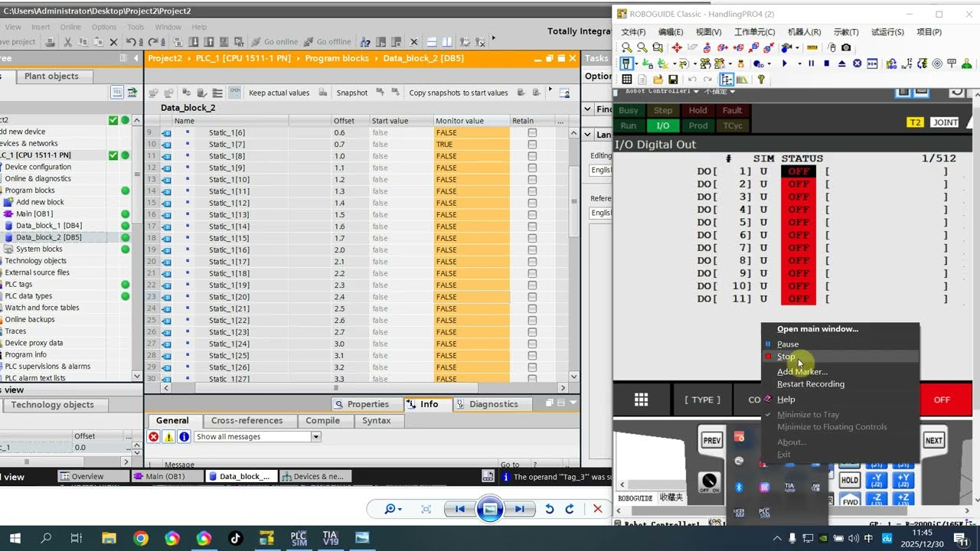
Task: Toggle Retain checkbox for Static_1[10]
Action: coord(532,180)
